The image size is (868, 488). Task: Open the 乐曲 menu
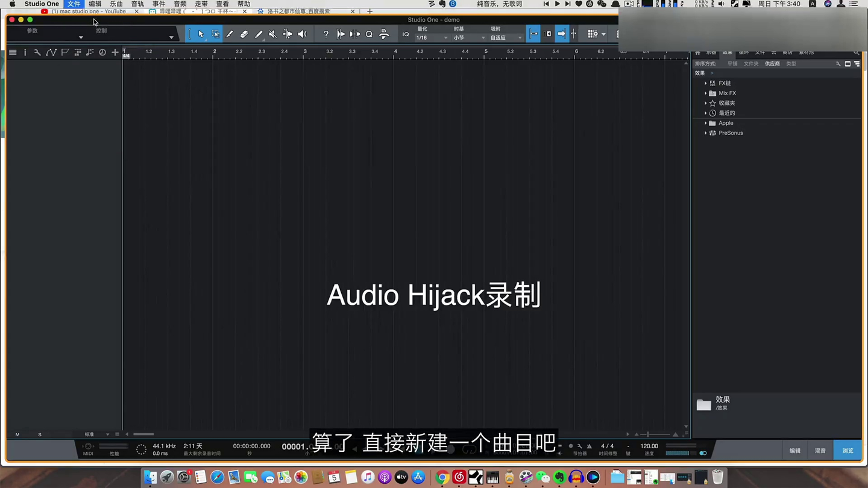tap(116, 4)
